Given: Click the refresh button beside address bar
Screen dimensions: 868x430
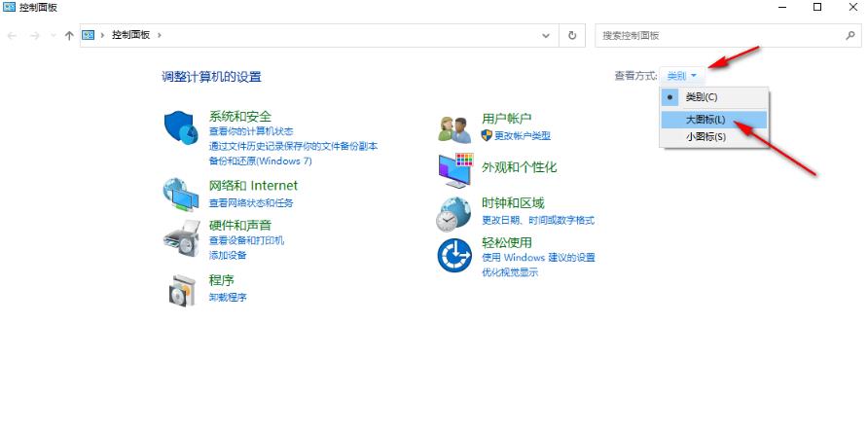Looking at the screenshot, I should 572,35.
